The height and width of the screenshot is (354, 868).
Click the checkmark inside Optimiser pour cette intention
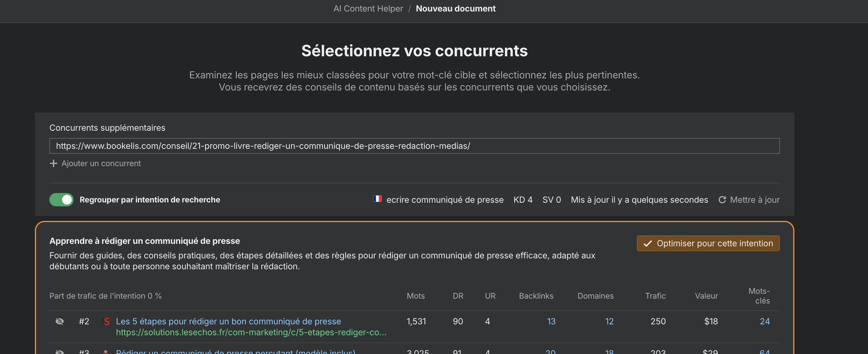[648, 243]
